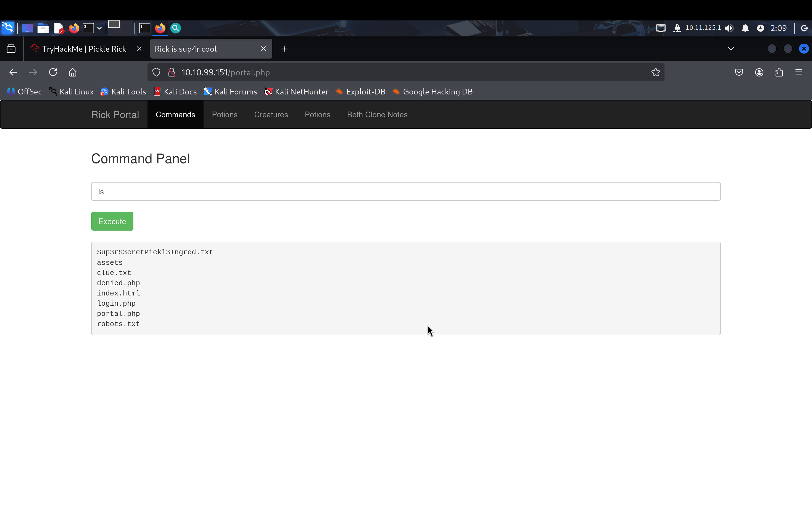Bookmark this page with the star

pos(655,72)
